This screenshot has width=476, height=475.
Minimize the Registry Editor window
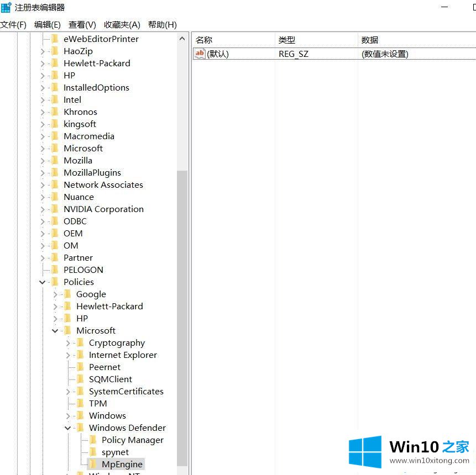(x=444, y=7)
